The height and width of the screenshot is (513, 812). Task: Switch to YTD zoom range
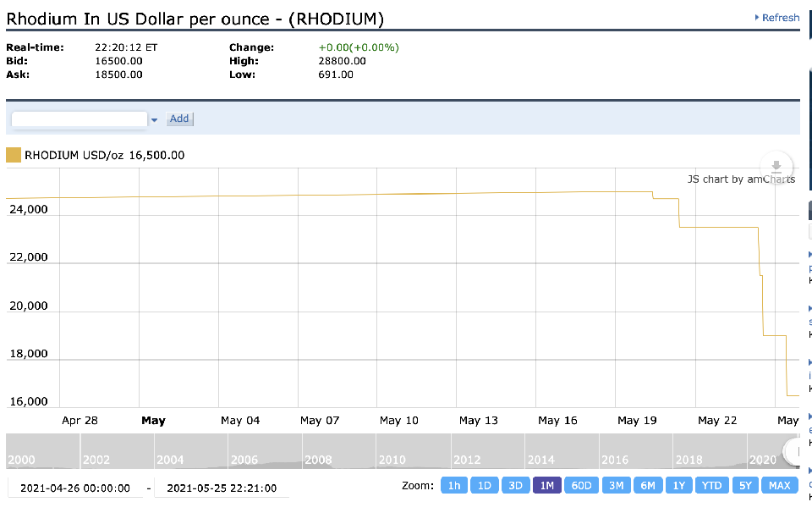coord(711,485)
